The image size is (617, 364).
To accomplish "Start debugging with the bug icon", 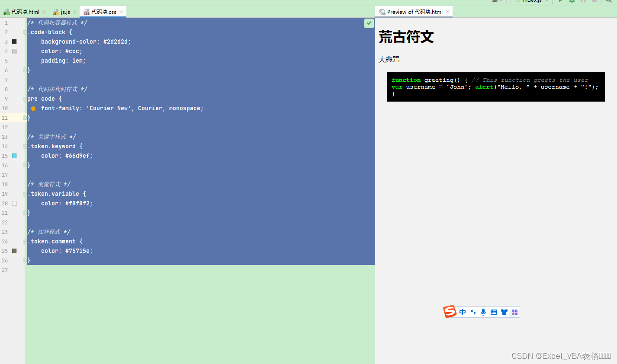I will click(572, 2).
